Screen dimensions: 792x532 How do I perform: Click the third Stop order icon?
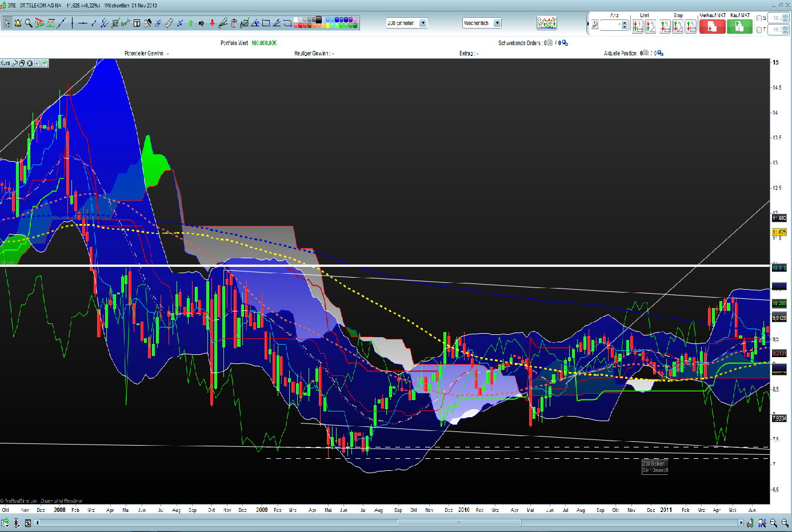click(691, 26)
